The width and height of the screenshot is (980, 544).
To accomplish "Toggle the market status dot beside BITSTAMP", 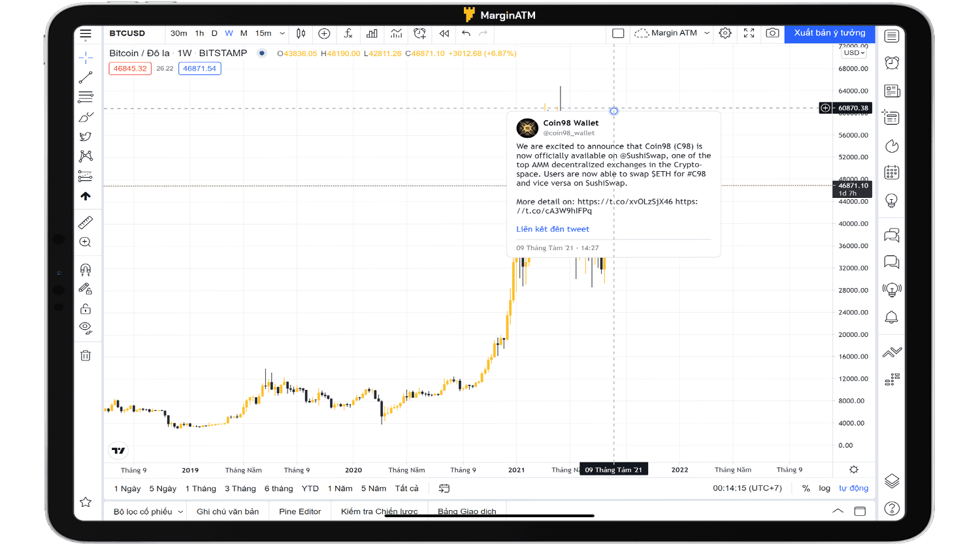I will [x=262, y=54].
